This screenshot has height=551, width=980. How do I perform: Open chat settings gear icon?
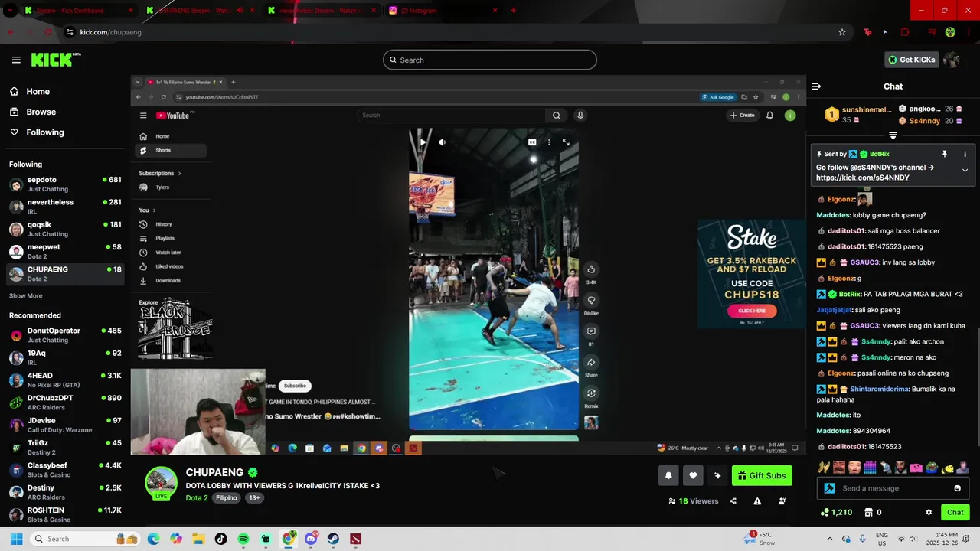point(929,513)
